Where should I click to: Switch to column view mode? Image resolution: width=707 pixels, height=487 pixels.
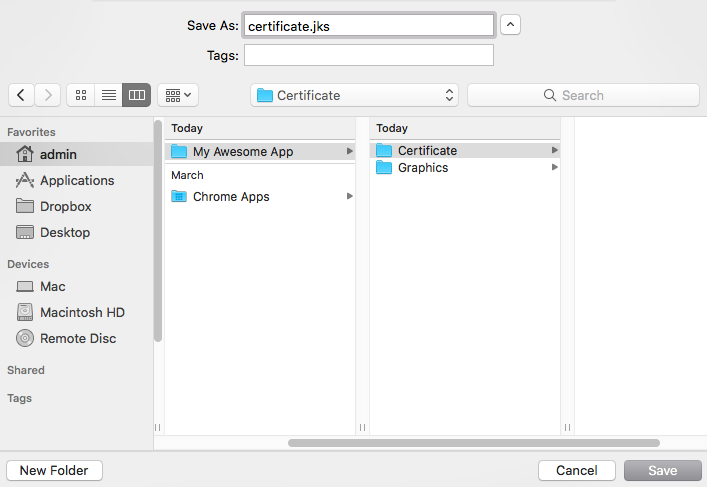pos(137,95)
